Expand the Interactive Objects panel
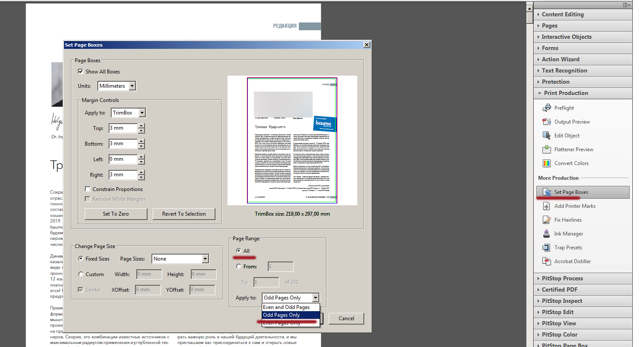The image size is (644, 347). click(583, 37)
